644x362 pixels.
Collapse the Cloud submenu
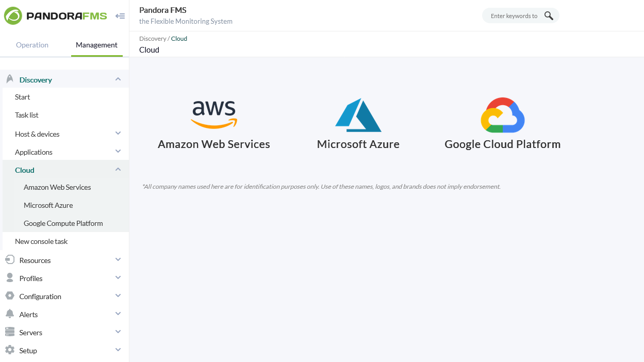tap(118, 169)
